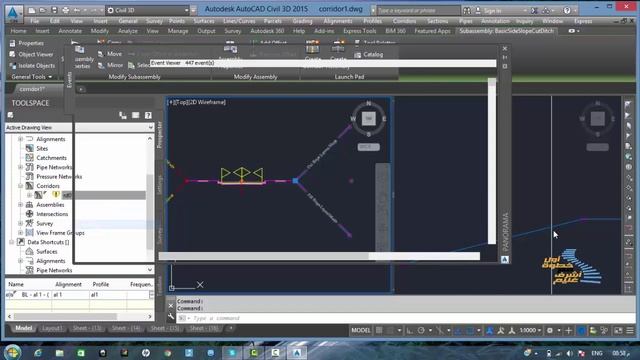Click the Windows Start button
Image resolution: width=640 pixels, height=360 pixels.
pyautogui.click(x=12, y=352)
